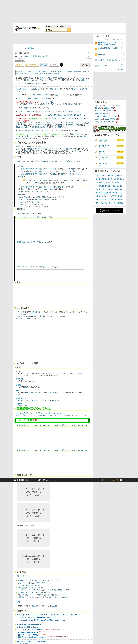Open あにまさ式ミク advertised article

click(x=104, y=146)
